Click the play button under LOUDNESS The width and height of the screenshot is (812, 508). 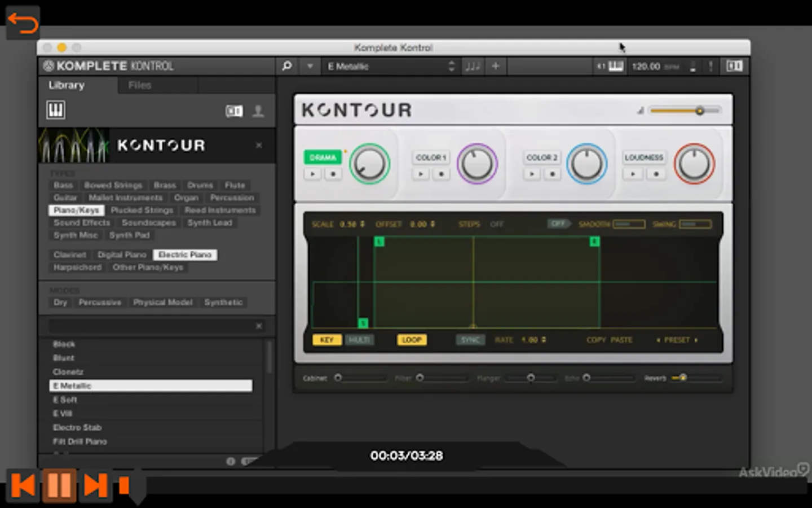pos(633,174)
